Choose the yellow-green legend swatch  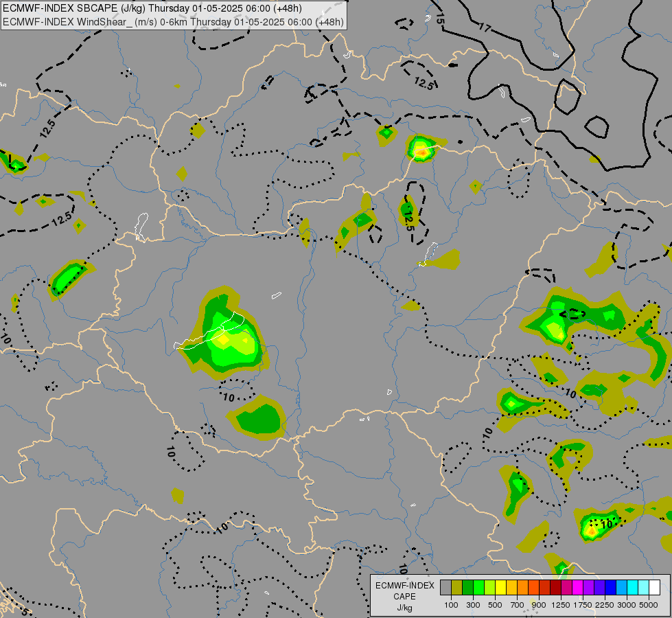click(x=489, y=587)
